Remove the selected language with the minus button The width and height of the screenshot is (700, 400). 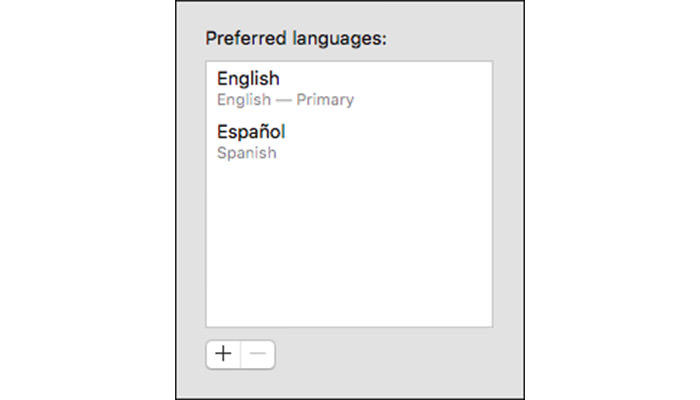point(258,354)
